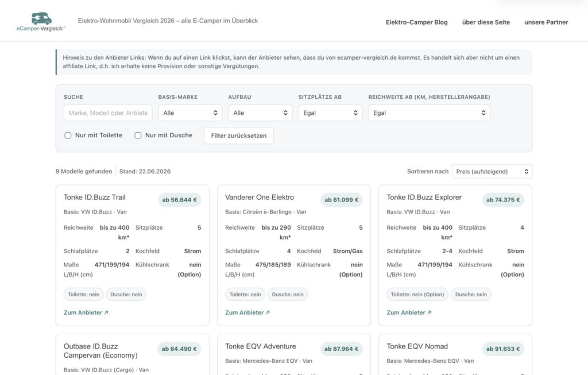
Task: Click 'Toilette: nein' tag on Tonke ID.Buzz Trail
Action: click(84, 295)
